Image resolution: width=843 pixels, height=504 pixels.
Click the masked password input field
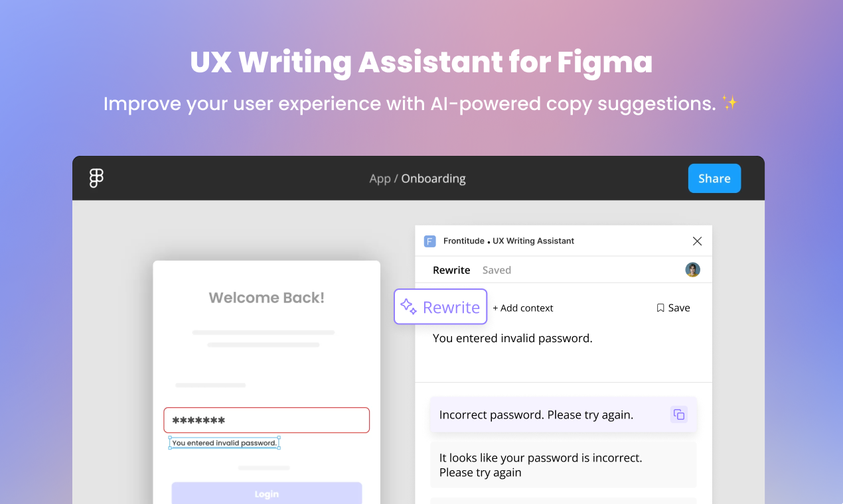tap(266, 420)
